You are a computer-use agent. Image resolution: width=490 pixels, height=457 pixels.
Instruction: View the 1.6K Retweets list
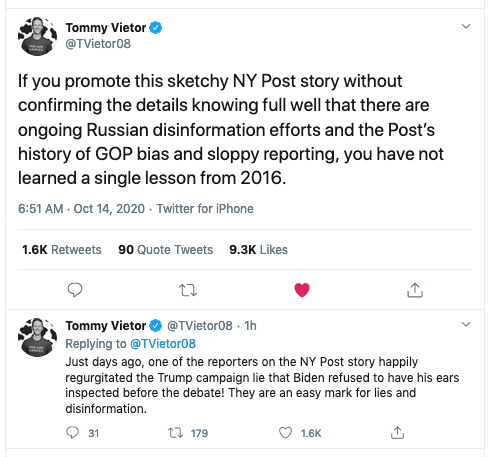(x=62, y=250)
